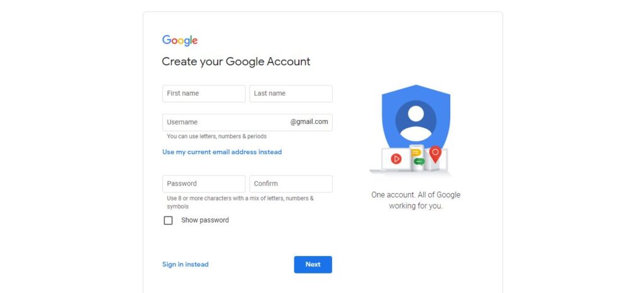Viewport: 644px width, 293px height.
Task: Click the Show password label text
Action: [205, 220]
